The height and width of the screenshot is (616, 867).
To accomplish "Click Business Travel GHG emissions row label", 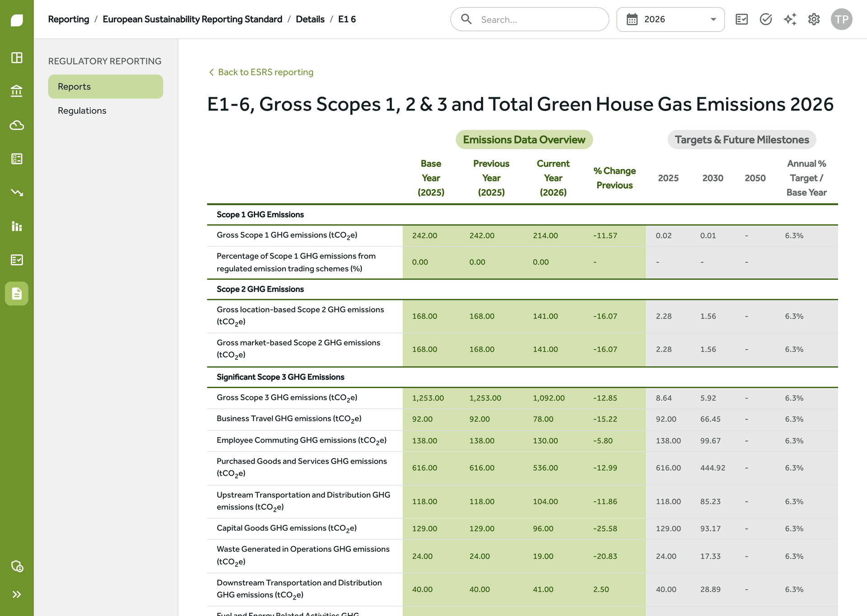I will pyautogui.click(x=289, y=419).
